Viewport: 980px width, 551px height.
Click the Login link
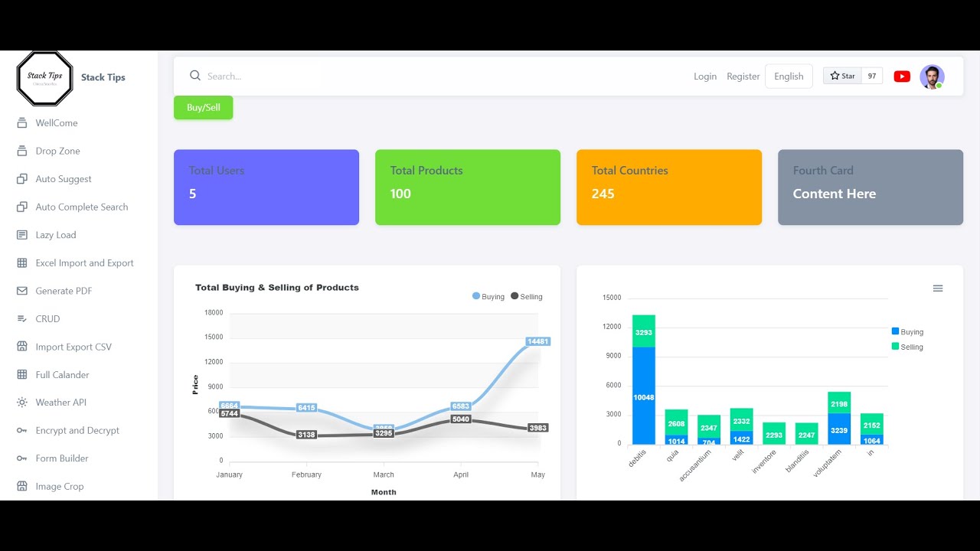point(705,76)
